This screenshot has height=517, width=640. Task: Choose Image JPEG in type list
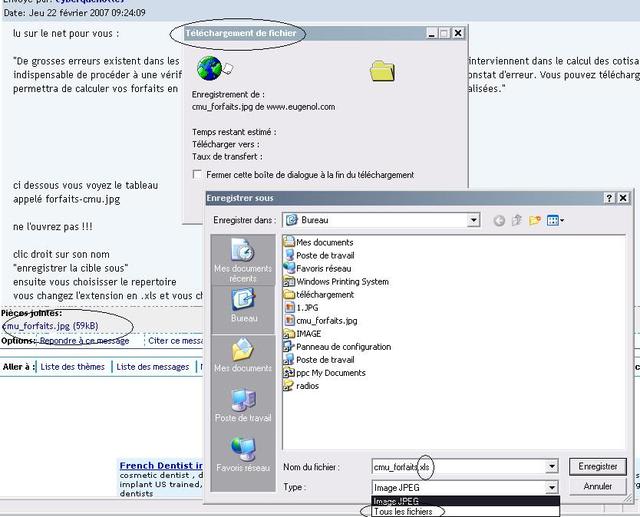point(465,501)
